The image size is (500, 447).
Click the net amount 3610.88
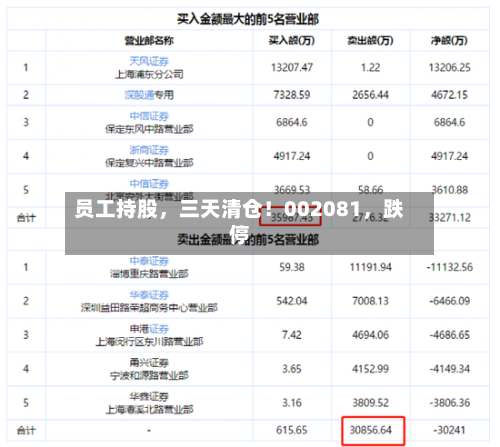[x=449, y=190]
